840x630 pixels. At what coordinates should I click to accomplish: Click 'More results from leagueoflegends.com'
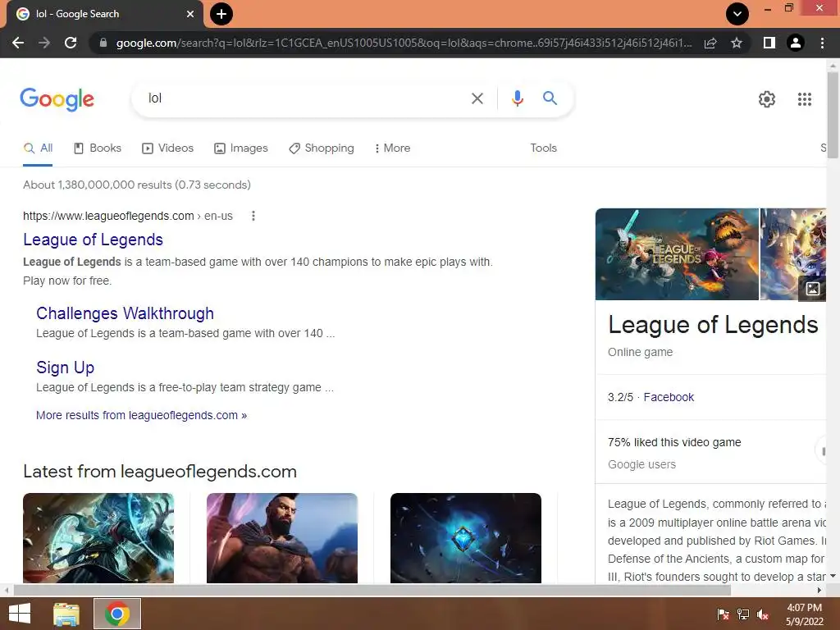tap(141, 415)
